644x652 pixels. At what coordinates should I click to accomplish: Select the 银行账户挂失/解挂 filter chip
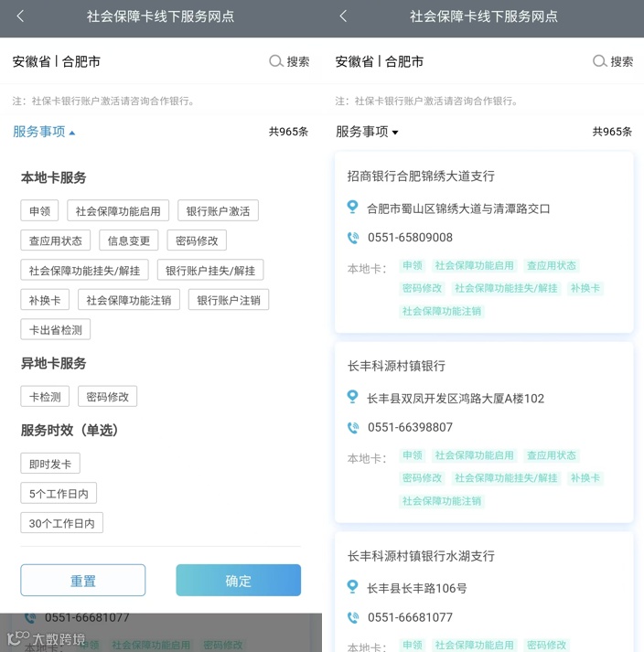point(210,271)
